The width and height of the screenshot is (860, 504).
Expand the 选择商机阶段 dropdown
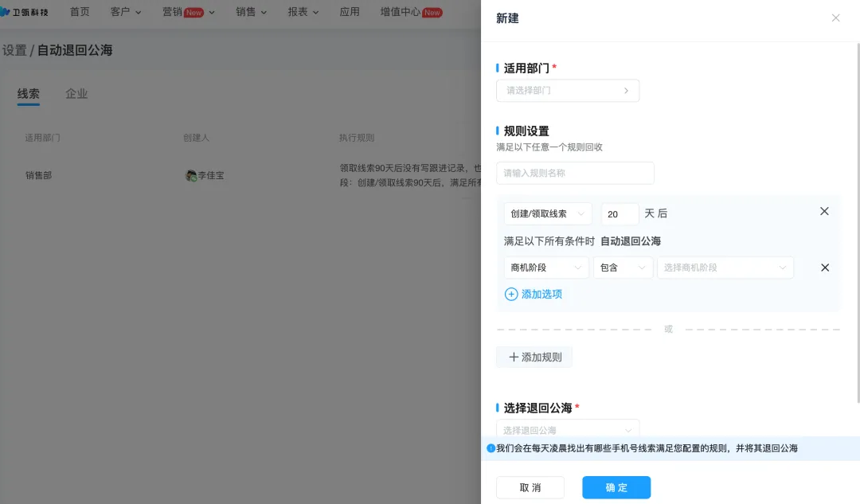click(725, 268)
